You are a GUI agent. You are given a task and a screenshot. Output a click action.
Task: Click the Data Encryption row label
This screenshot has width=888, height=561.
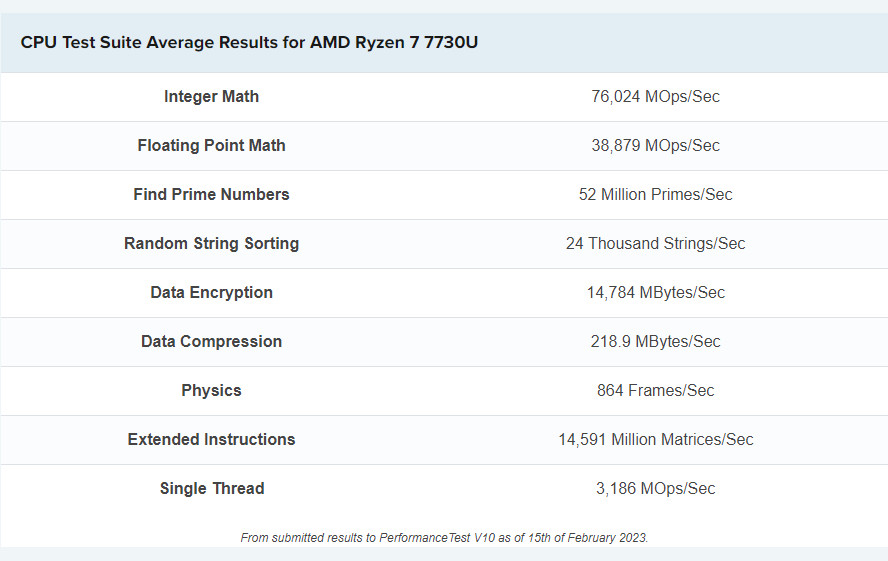(x=211, y=293)
